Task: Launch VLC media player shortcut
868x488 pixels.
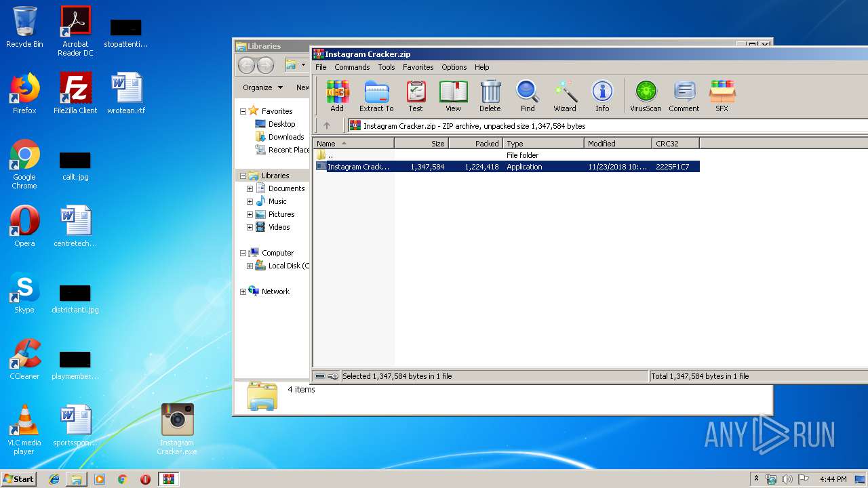Action: coord(24,430)
